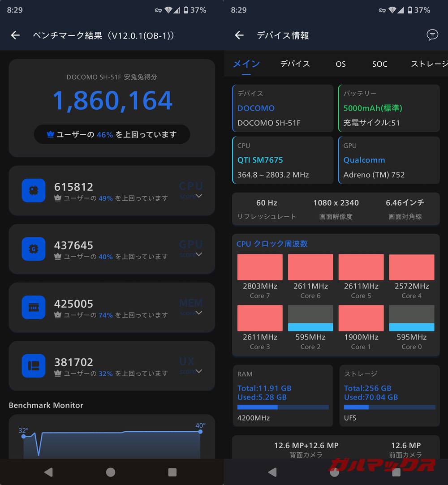Tap crown icon in ranking banner
Image resolution: width=448 pixels, height=485 pixels.
pyautogui.click(x=50, y=134)
